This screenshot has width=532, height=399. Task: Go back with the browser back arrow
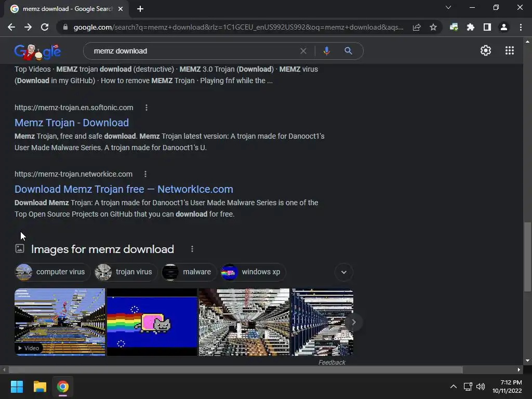point(11,27)
